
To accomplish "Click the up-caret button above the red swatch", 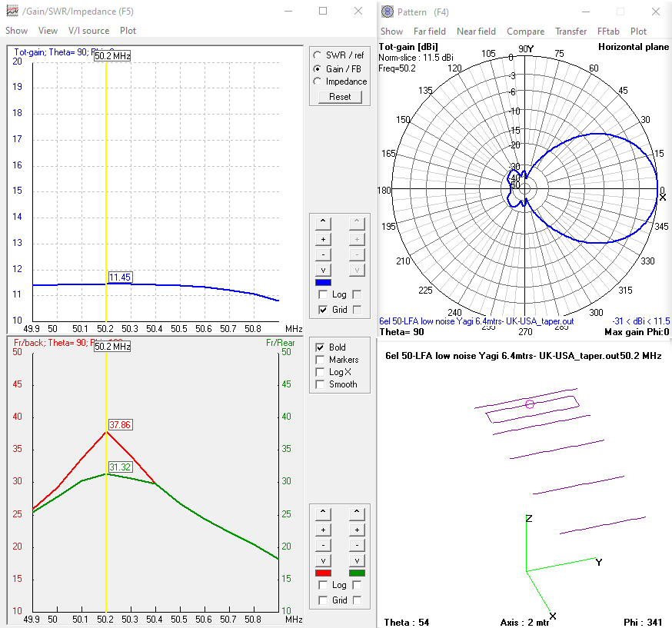I will click(323, 513).
